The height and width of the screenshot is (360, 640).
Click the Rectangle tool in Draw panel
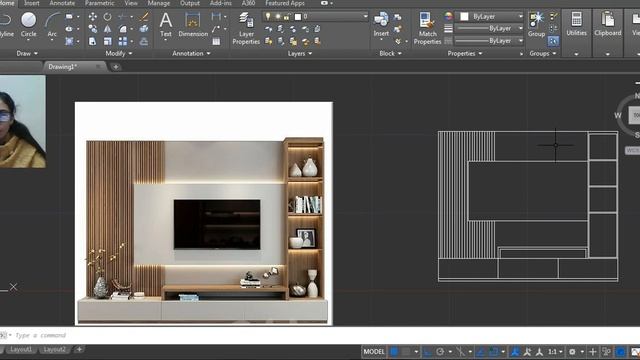coord(69,17)
